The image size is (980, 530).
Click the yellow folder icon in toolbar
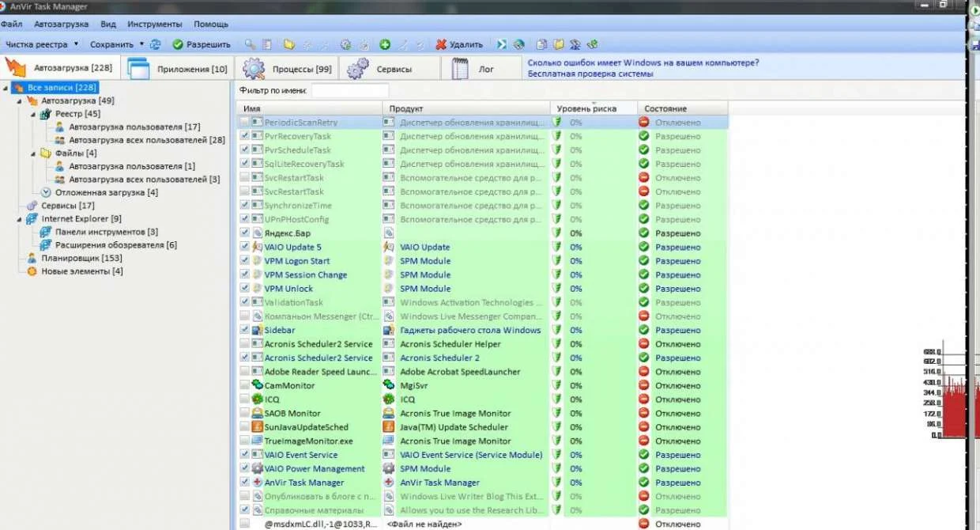click(288, 45)
